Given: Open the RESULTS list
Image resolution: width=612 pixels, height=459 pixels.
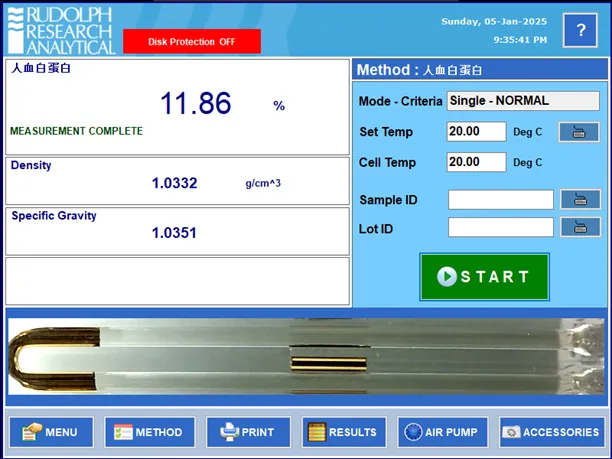Looking at the screenshot, I should coord(344,432).
